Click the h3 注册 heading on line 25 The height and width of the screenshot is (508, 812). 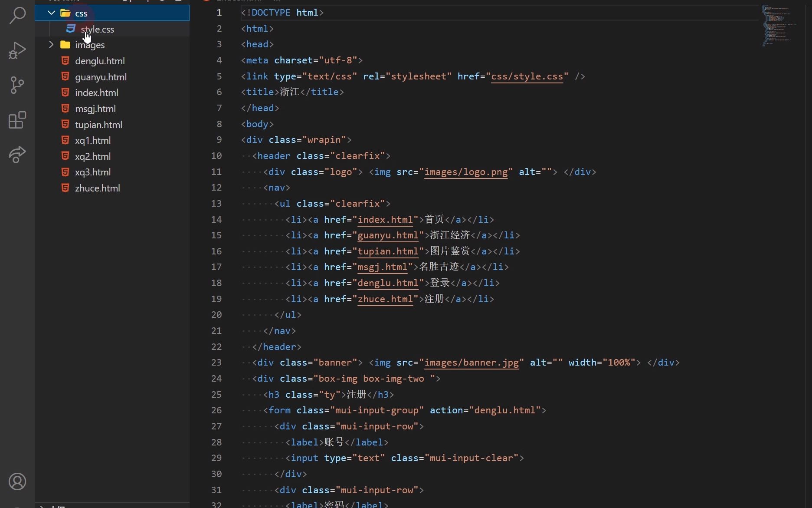(329, 395)
